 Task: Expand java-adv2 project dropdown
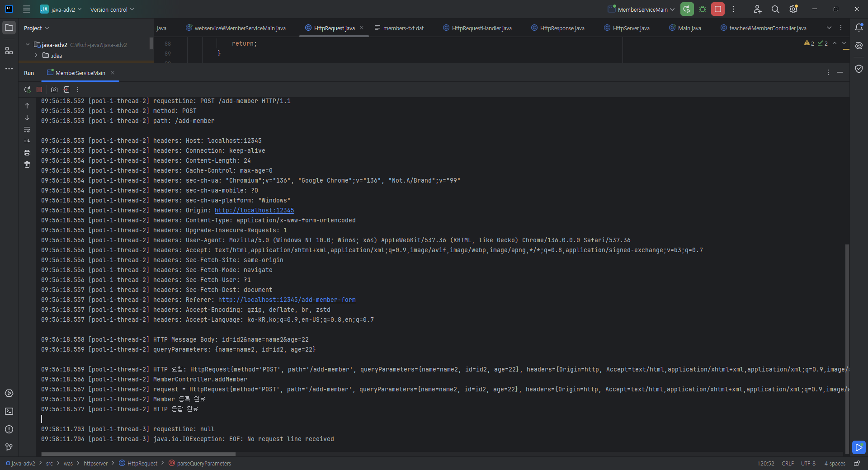61,9
